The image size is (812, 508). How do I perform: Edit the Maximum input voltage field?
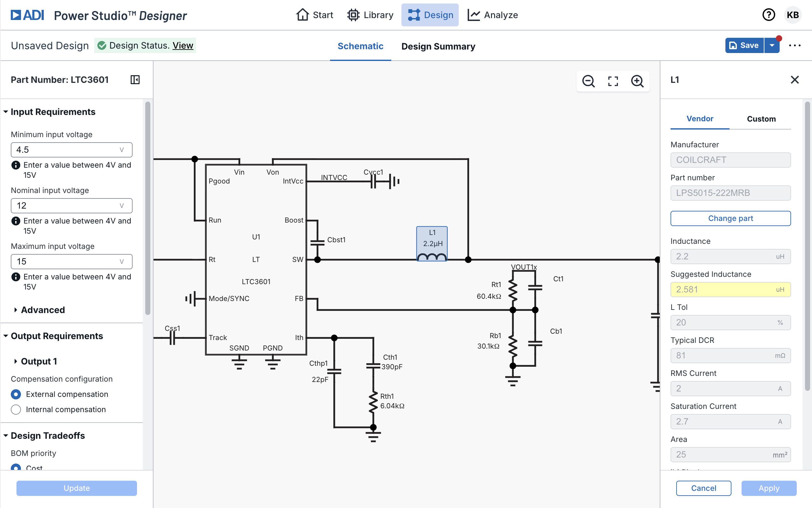coord(71,261)
